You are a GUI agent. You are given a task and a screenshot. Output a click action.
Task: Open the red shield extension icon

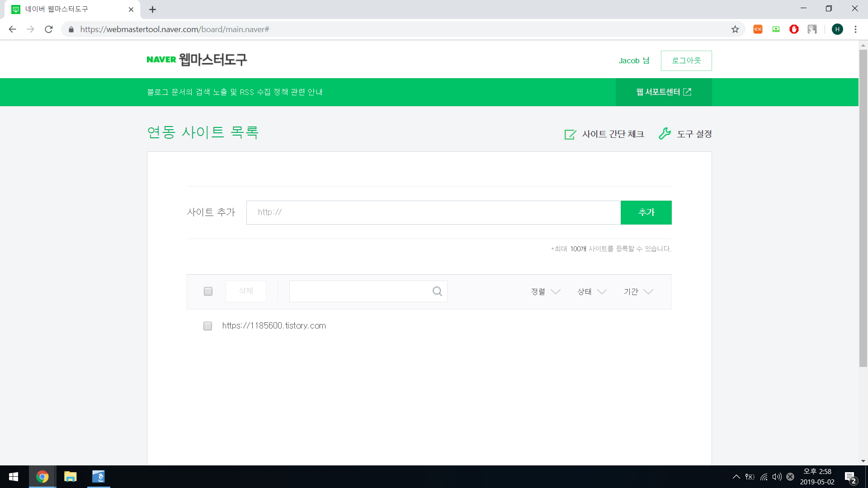[x=794, y=29]
